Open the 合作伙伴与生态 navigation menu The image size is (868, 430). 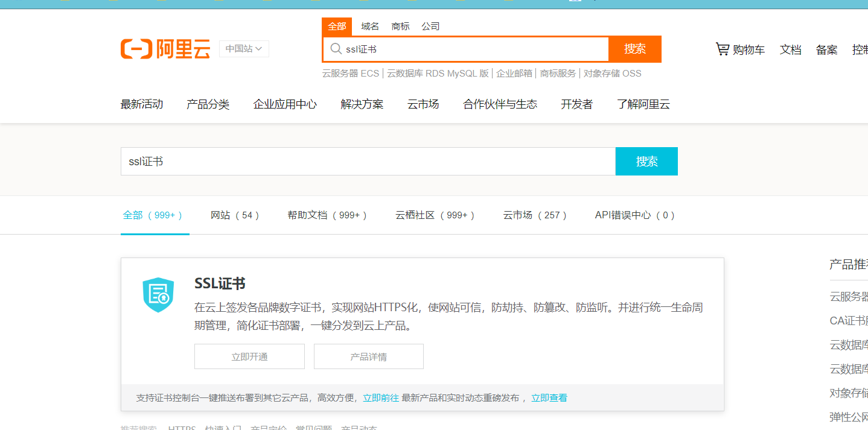(500, 104)
